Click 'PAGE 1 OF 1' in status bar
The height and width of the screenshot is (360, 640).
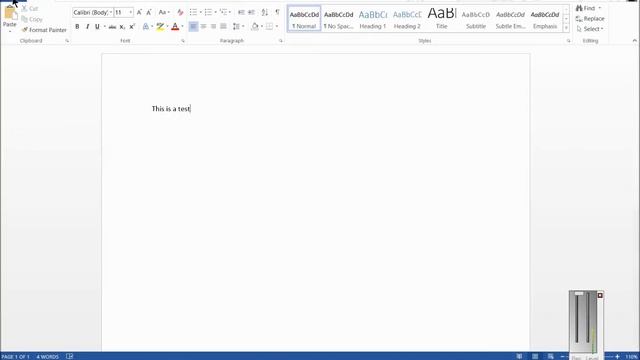[x=16, y=357]
